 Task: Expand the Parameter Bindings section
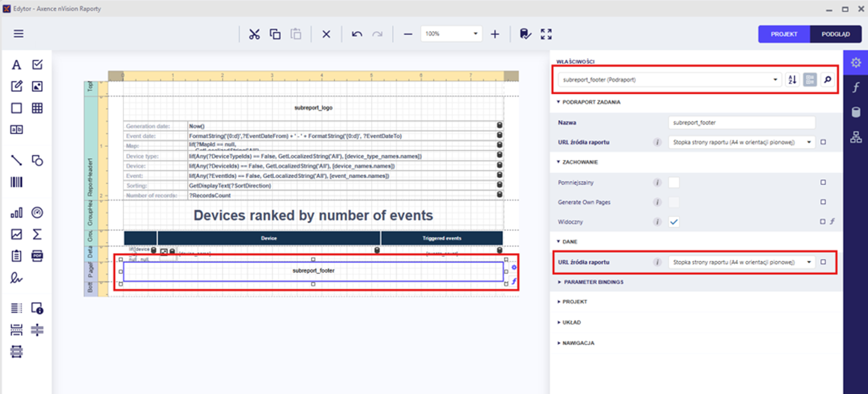[x=593, y=282]
